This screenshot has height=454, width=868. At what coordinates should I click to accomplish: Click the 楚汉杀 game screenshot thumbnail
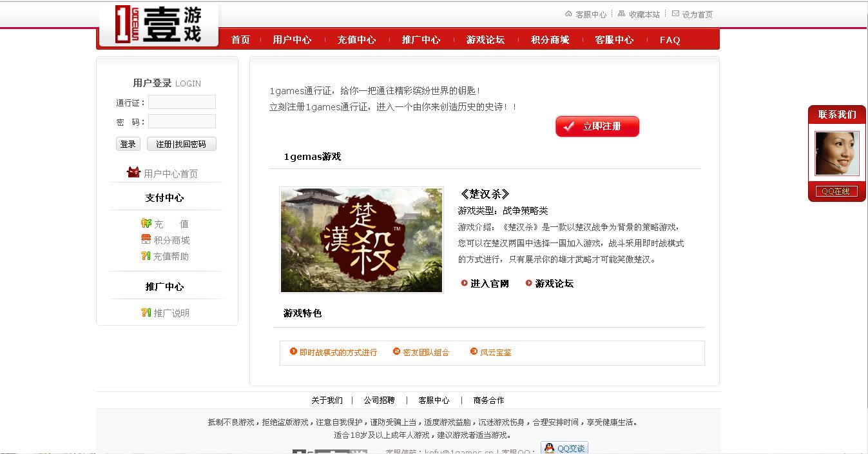(x=361, y=240)
